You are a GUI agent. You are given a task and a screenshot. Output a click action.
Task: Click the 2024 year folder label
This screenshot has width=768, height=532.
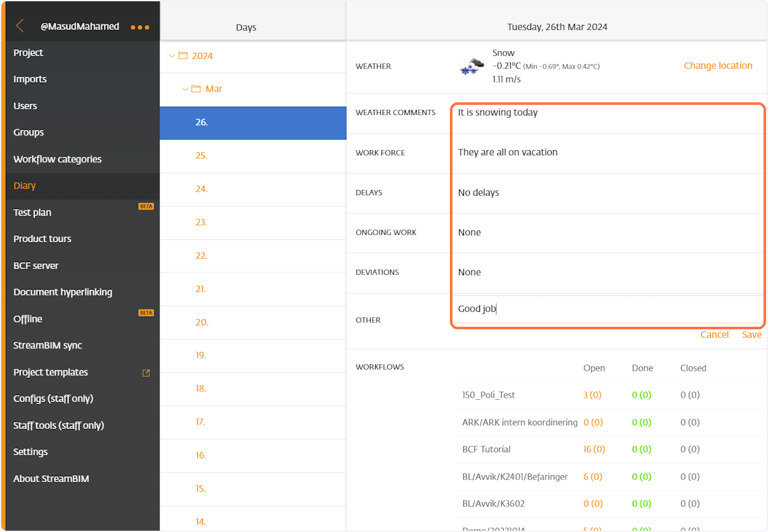pos(202,56)
